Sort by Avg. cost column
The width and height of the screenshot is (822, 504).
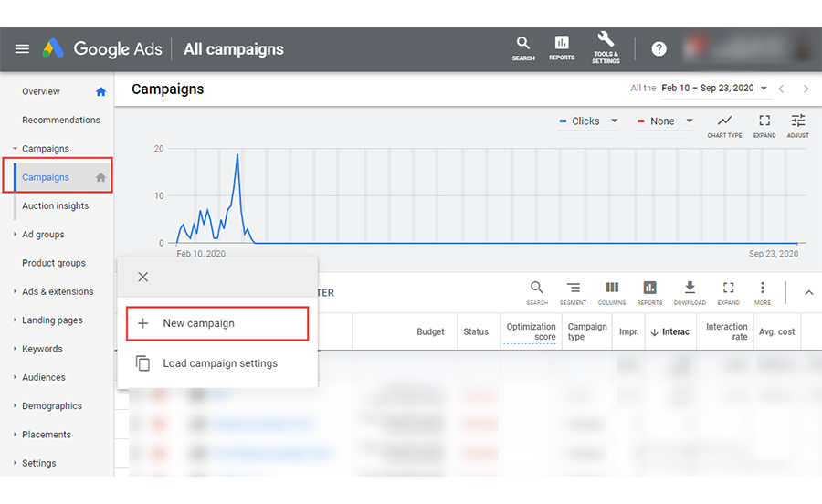point(776,331)
